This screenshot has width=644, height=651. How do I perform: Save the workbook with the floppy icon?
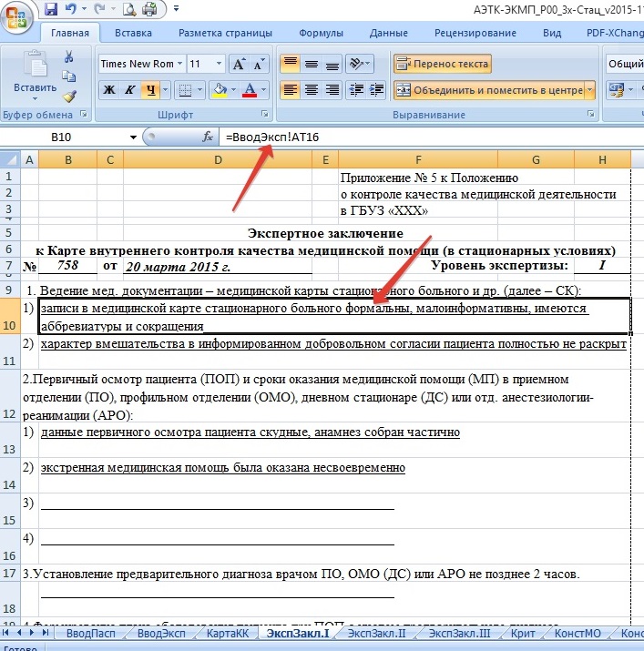[x=51, y=9]
